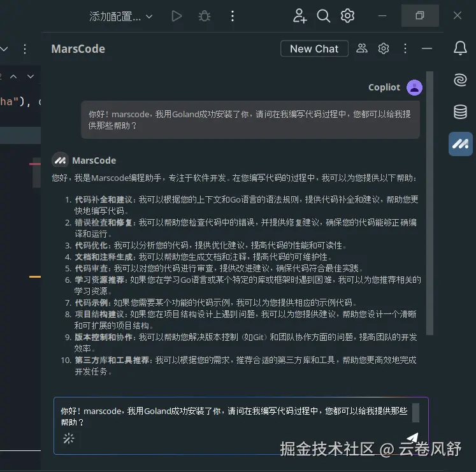476x472 pixels.
Task: Click the user's sent message bubble
Action: pyautogui.click(x=250, y=120)
